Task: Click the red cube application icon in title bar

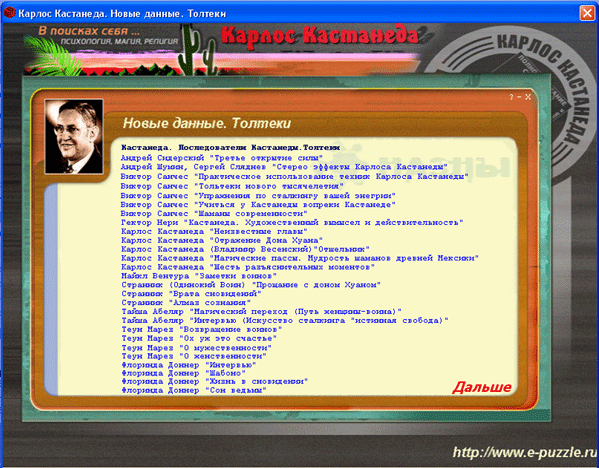Action: (x=9, y=13)
